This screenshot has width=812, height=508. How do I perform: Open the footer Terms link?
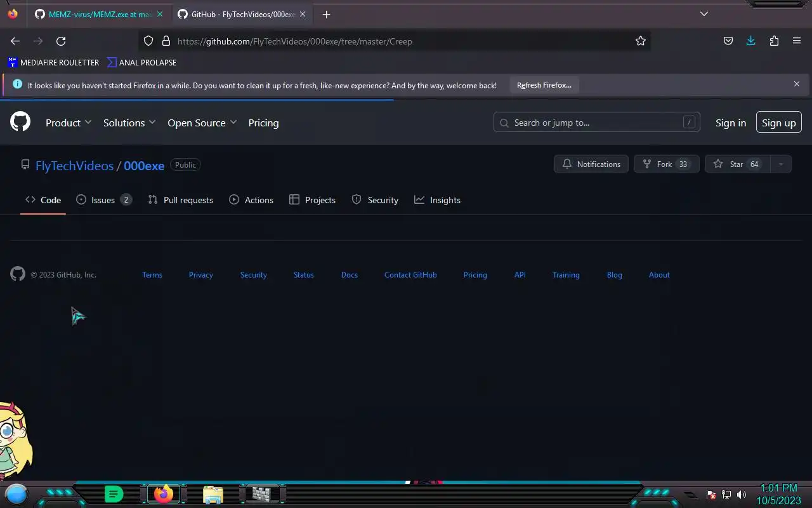click(x=152, y=275)
